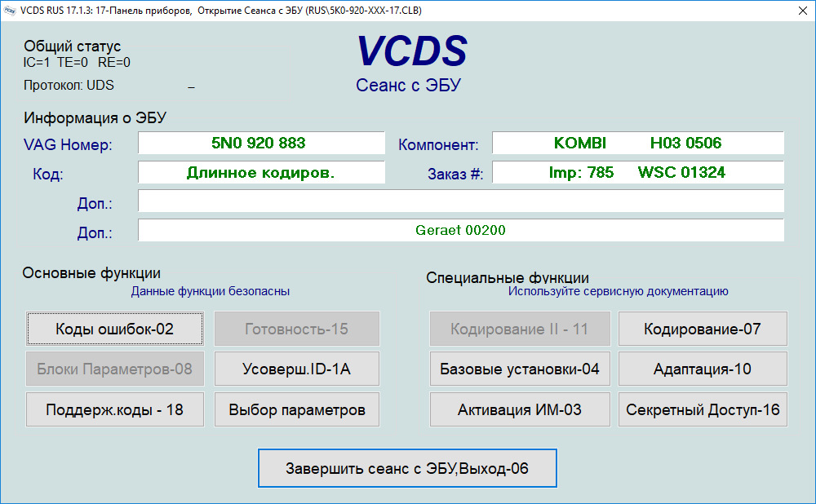Click the disabled Кодирование II - 11 button

(x=519, y=329)
